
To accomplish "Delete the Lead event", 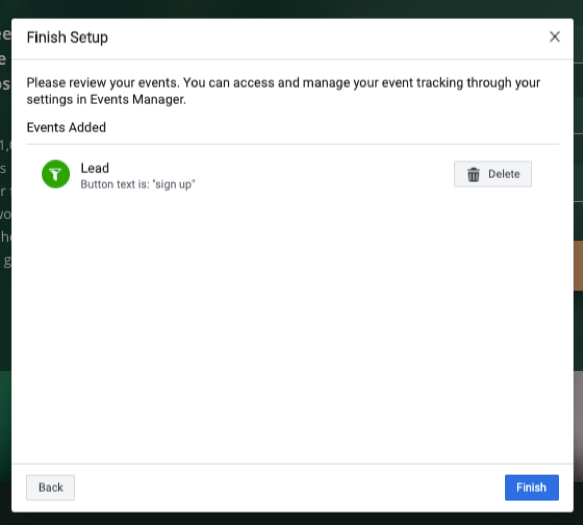I will 493,174.
